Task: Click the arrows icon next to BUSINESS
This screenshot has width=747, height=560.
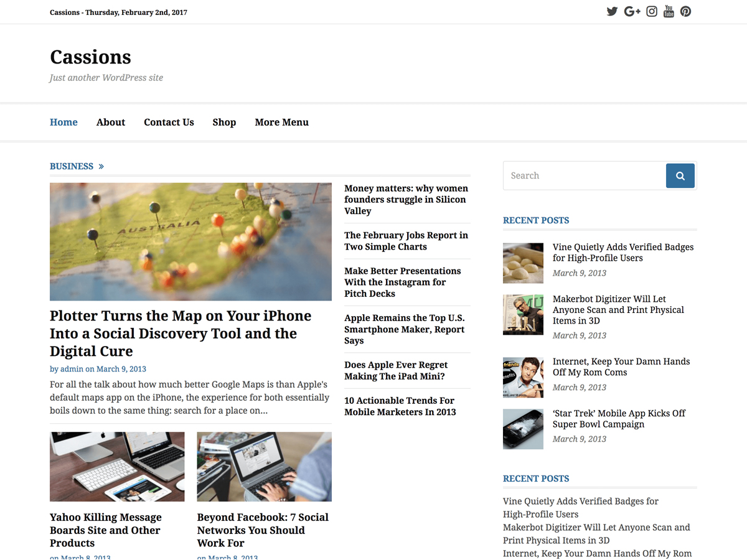Action: click(101, 166)
